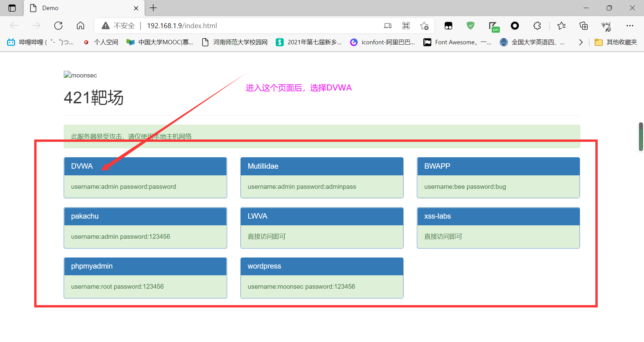Click 直接访问即可 text under xss-labs
The image size is (644, 342).
click(443, 237)
